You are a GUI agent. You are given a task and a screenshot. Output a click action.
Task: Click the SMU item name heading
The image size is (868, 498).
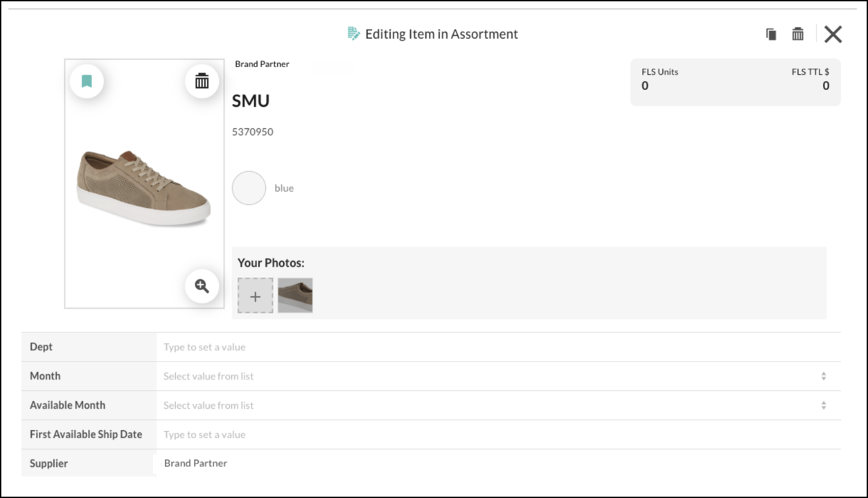[x=251, y=101]
